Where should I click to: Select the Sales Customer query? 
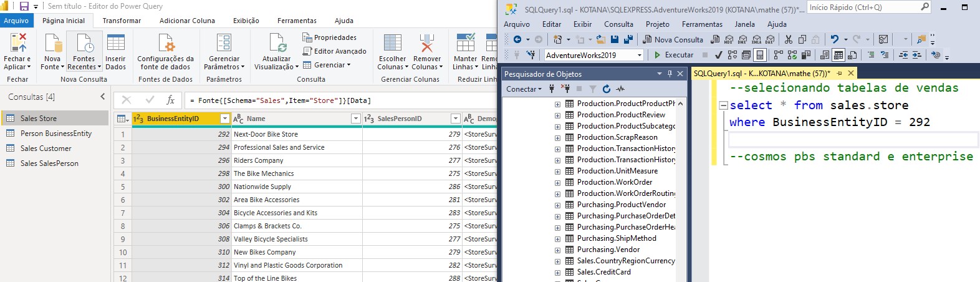click(46, 148)
